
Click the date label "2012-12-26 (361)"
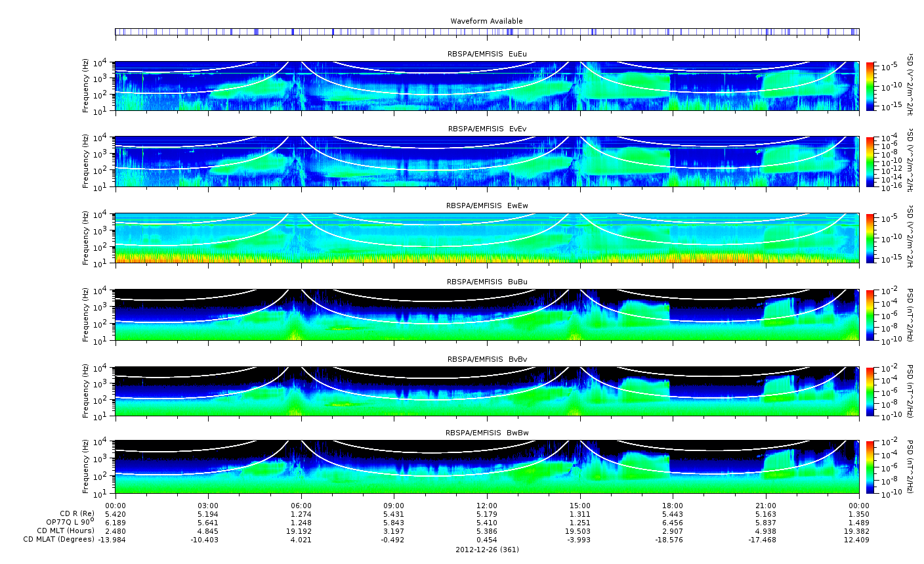pos(487,550)
